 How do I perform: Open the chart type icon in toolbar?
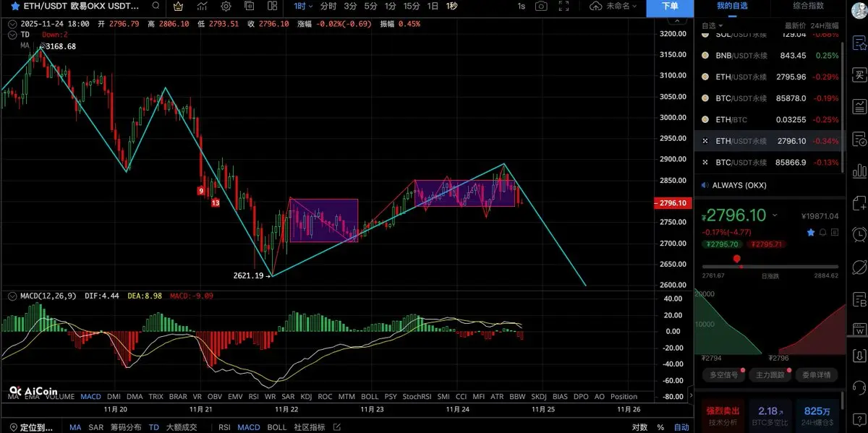[203, 6]
